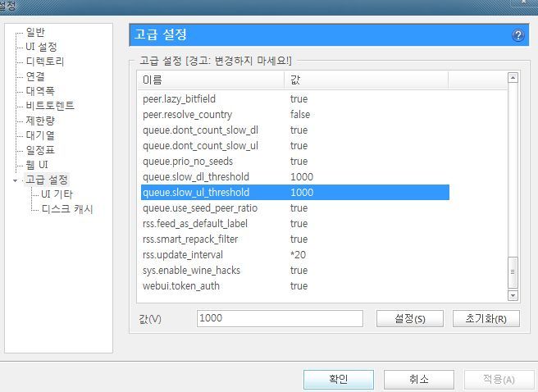Select the peer.resolve_country row

point(295,115)
